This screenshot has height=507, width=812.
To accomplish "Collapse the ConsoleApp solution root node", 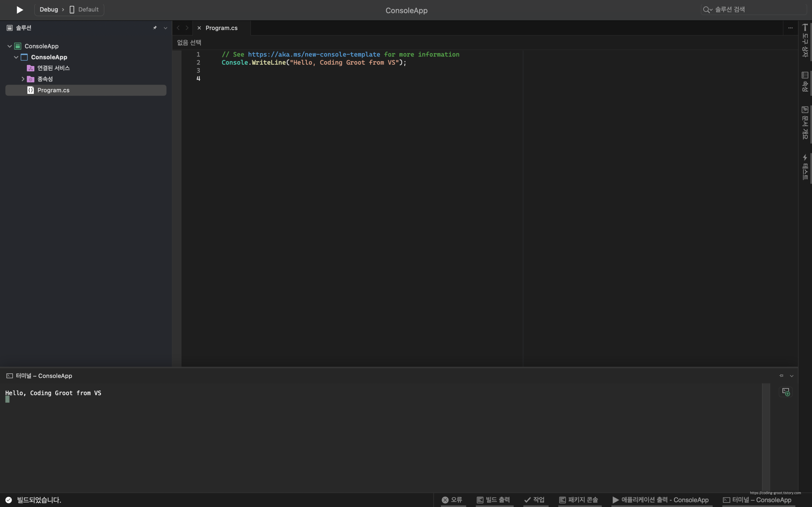I will [9, 46].
